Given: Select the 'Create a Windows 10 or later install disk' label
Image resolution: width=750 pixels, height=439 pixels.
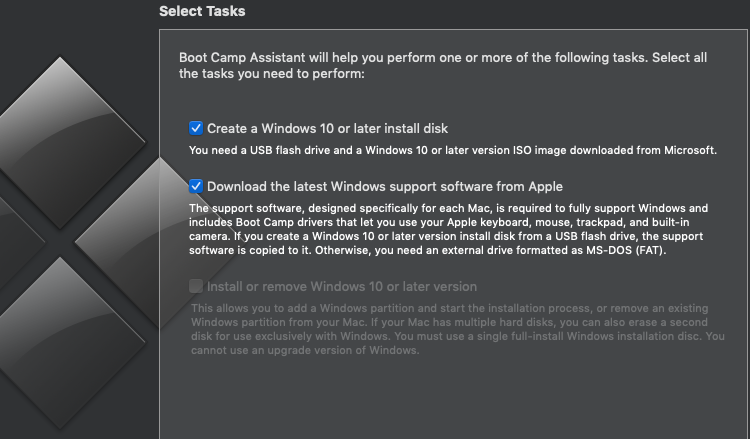Looking at the screenshot, I should (327, 129).
